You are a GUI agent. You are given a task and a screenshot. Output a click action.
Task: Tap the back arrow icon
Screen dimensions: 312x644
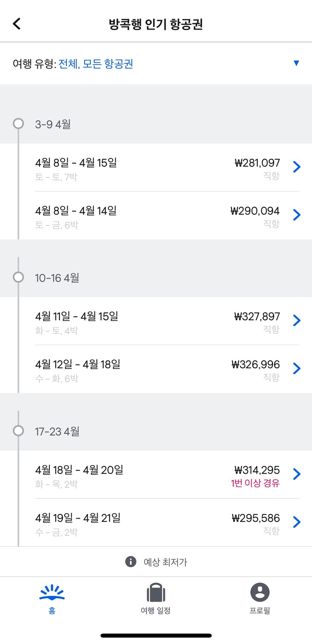point(17,24)
